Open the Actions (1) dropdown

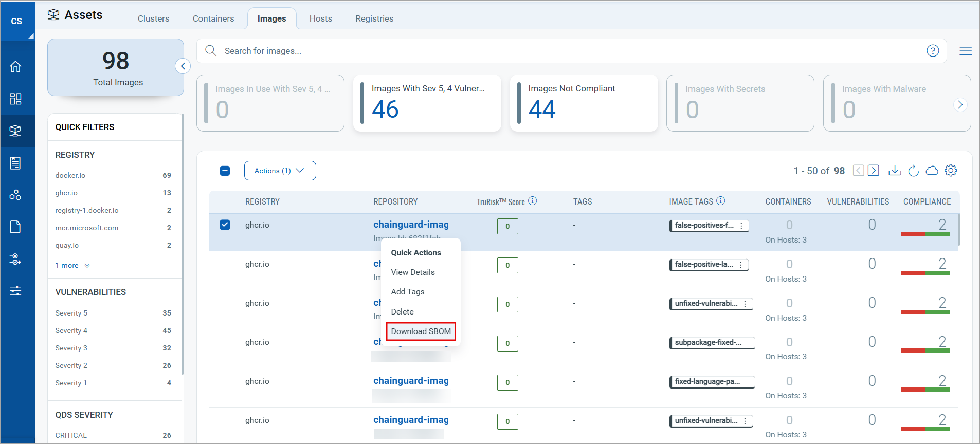280,171
